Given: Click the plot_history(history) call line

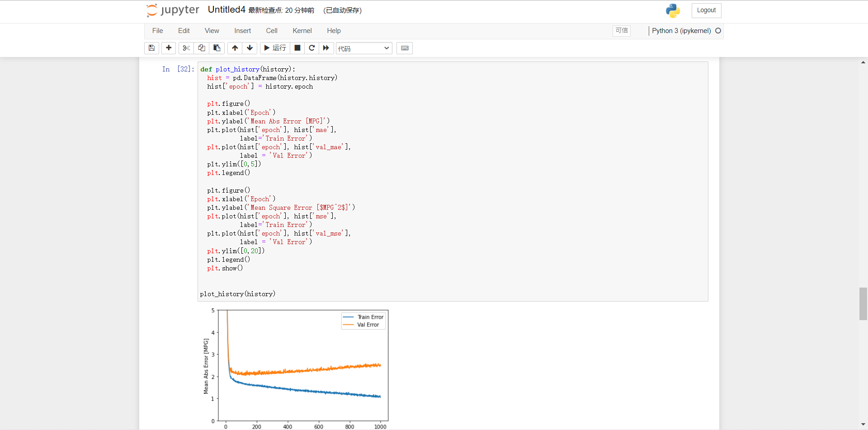Looking at the screenshot, I should coord(238,294).
